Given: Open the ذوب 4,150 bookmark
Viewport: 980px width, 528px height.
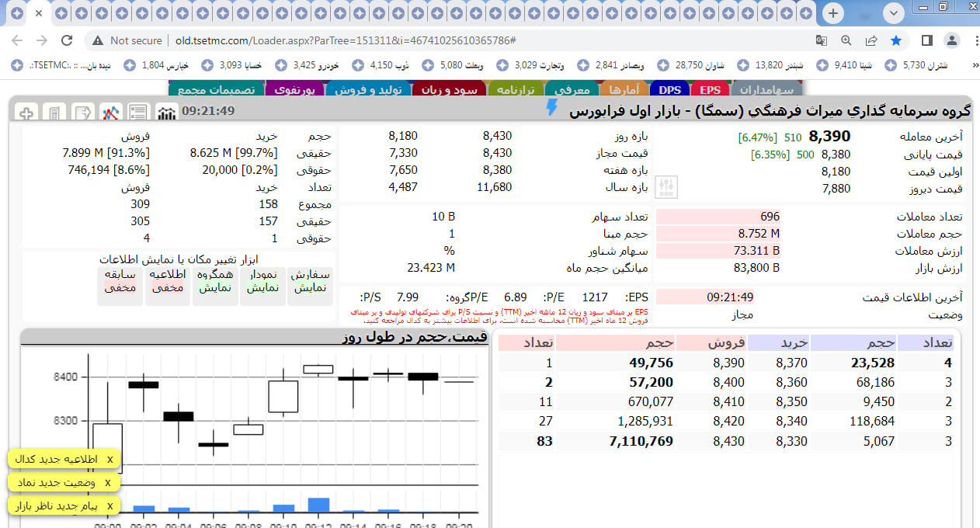Looking at the screenshot, I should click(x=382, y=65).
